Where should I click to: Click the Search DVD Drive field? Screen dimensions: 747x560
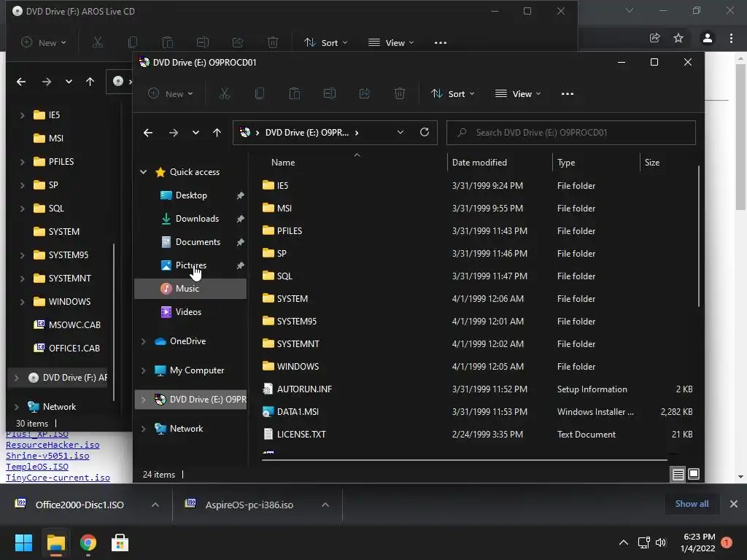576,132
